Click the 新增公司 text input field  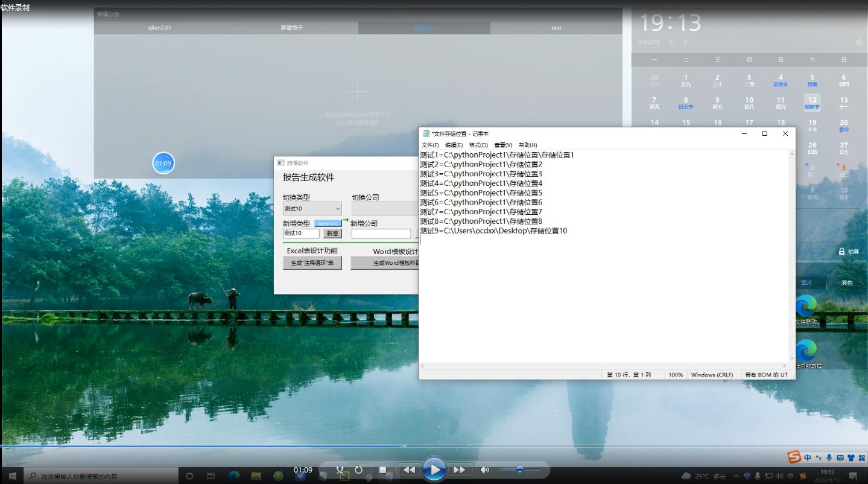click(x=381, y=234)
